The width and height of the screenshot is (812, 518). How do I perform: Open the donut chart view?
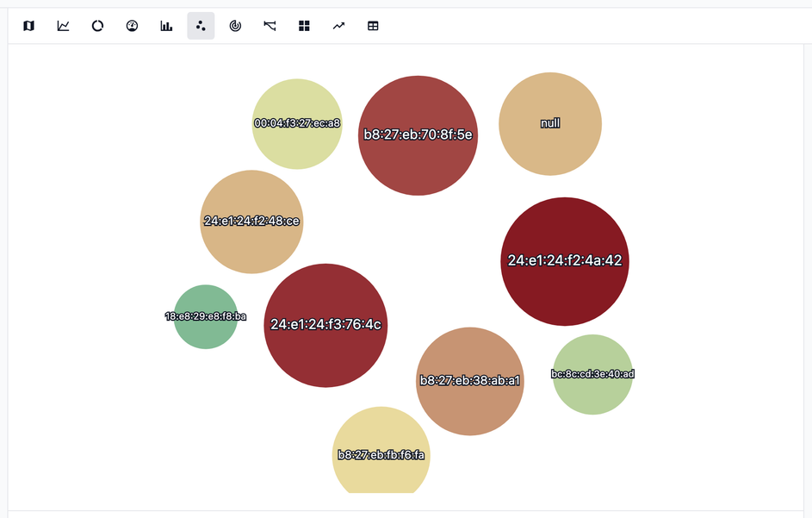[x=97, y=26]
